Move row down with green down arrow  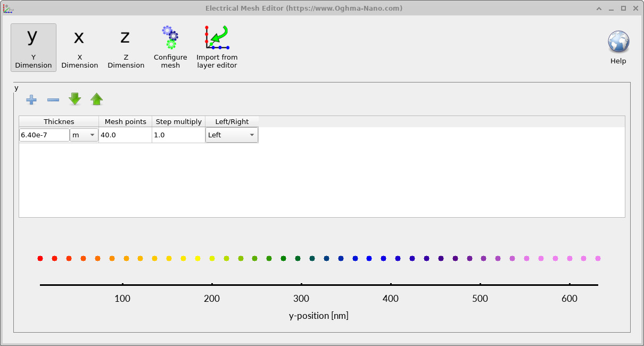click(x=75, y=99)
